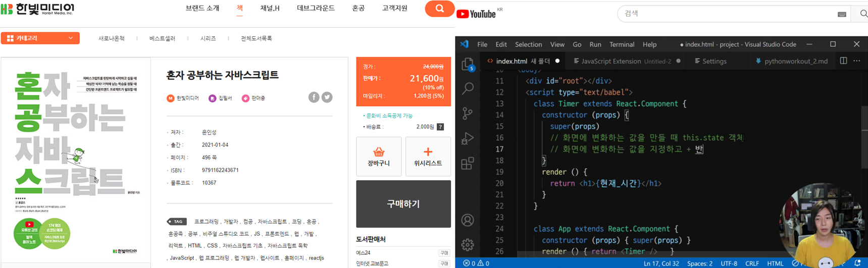Click the 구매 button next to 예스24

click(x=444, y=253)
